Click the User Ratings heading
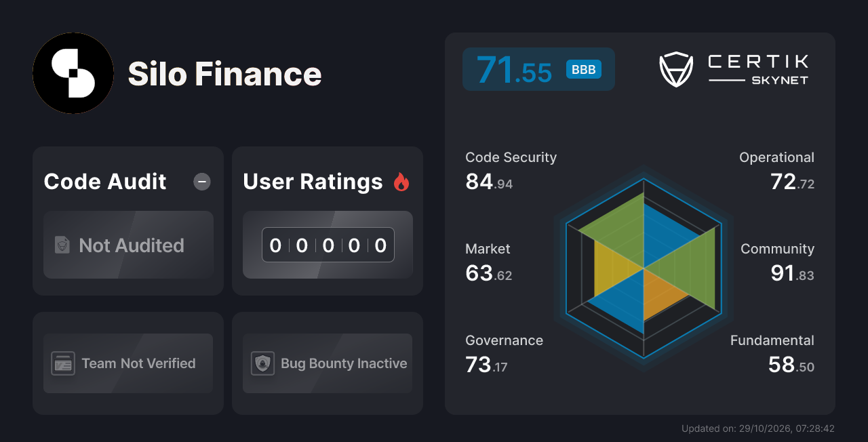This screenshot has width=868, height=442. click(313, 182)
